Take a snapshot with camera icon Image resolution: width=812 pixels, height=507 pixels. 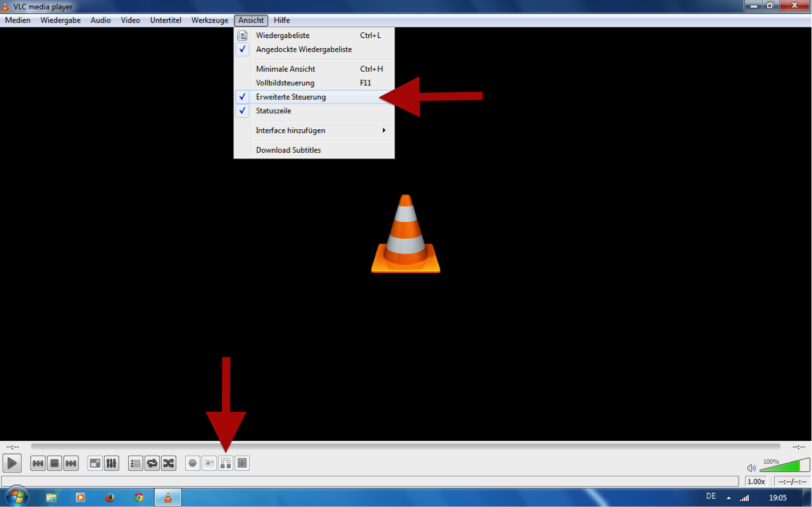209,463
